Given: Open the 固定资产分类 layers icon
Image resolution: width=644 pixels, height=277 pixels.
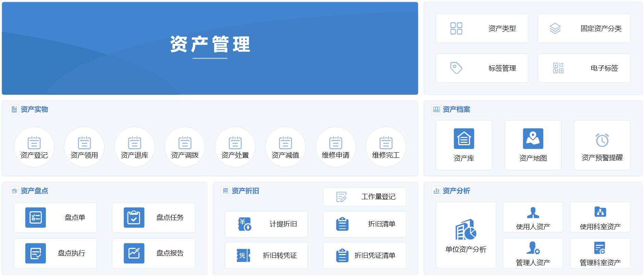Looking at the screenshot, I should pos(555,28).
